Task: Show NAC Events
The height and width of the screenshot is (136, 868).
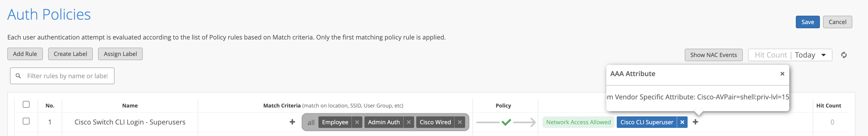Action: (713, 55)
